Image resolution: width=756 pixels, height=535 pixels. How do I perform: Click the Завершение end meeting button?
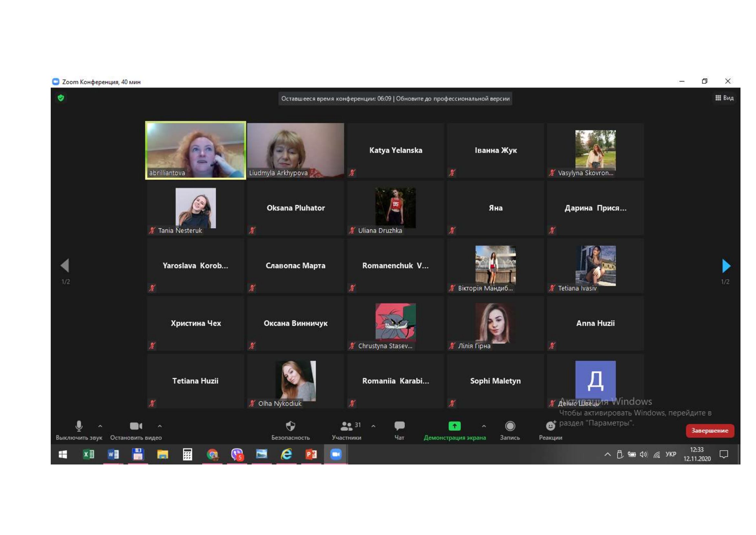click(709, 431)
